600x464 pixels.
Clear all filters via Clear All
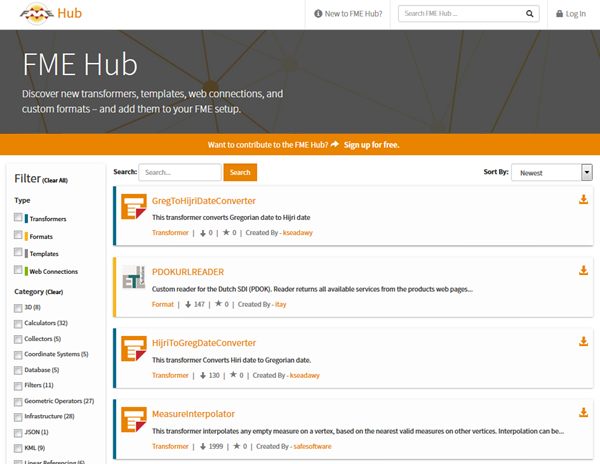[55, 181]
